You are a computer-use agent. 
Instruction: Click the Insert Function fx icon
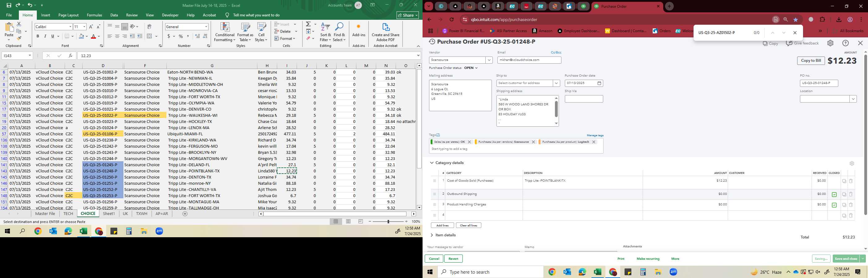[70, 56]
